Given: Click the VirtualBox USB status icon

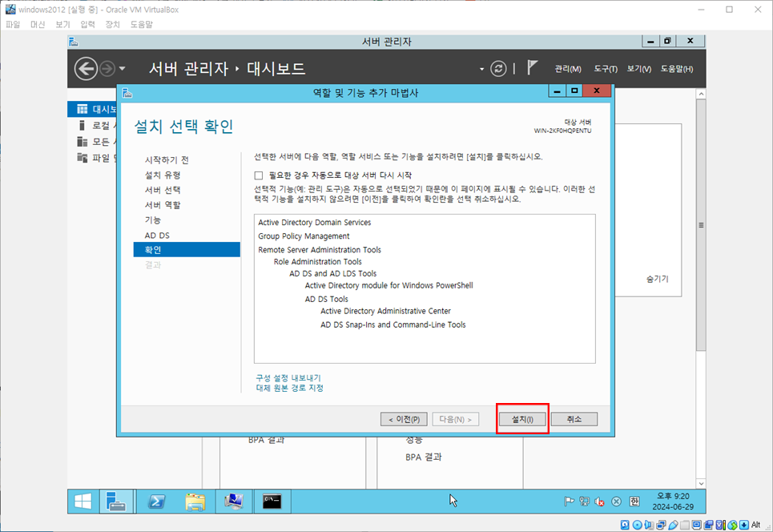Looking at the screenshot, I should click(x=673, y=525).
